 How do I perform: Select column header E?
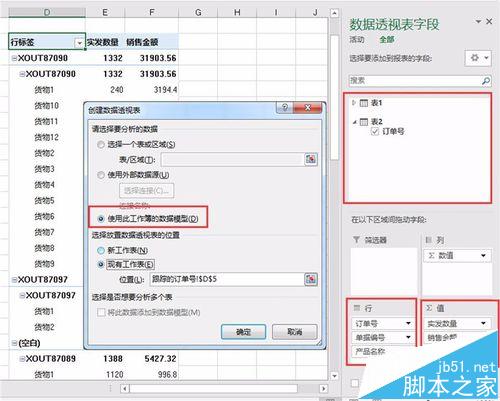click(x=105, y=13)
